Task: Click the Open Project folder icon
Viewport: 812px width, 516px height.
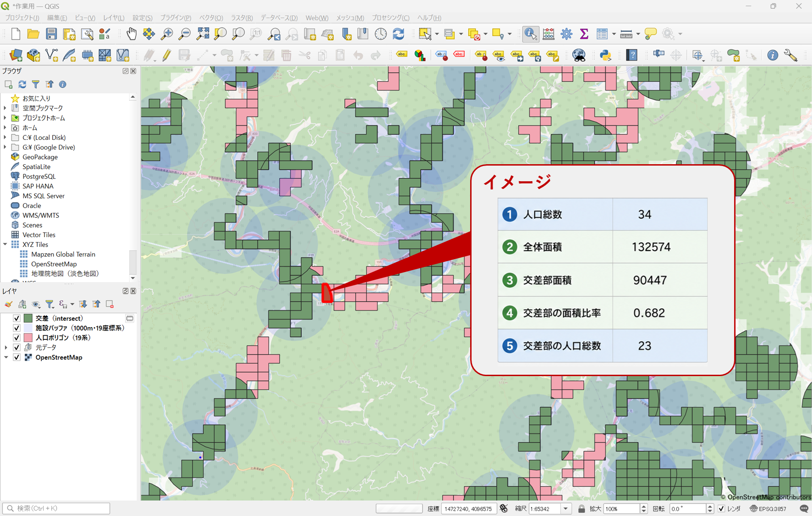Action: click(33, 34)
